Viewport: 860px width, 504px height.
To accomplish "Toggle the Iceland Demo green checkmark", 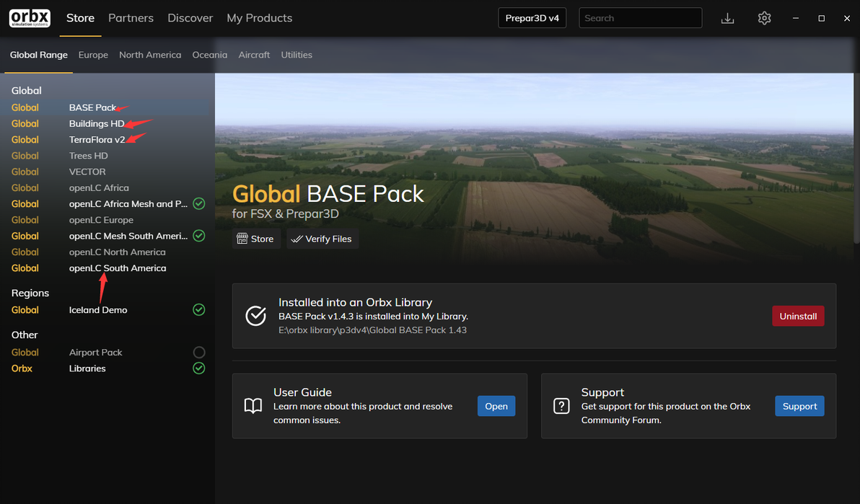I will pos(199,310).
